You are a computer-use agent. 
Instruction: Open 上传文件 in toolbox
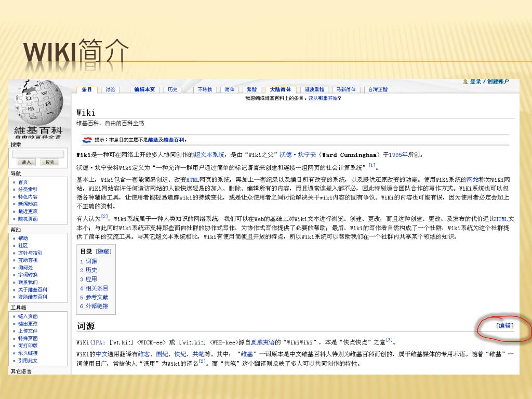[x=28, y=331]
